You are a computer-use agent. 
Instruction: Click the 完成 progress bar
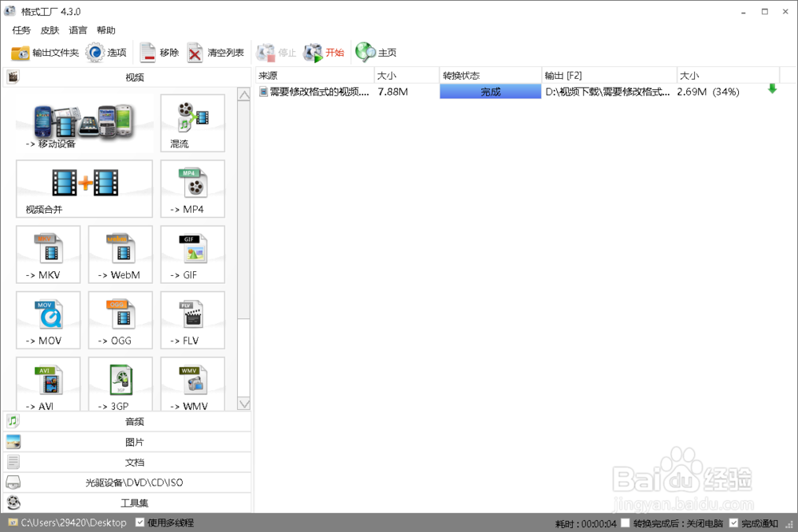490,92
